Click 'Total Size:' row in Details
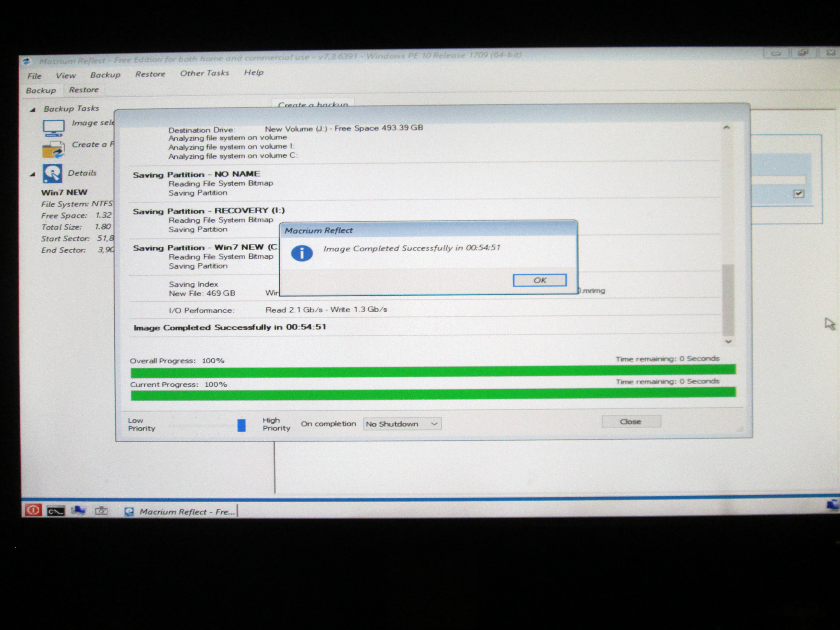 (x=76, y=227)
